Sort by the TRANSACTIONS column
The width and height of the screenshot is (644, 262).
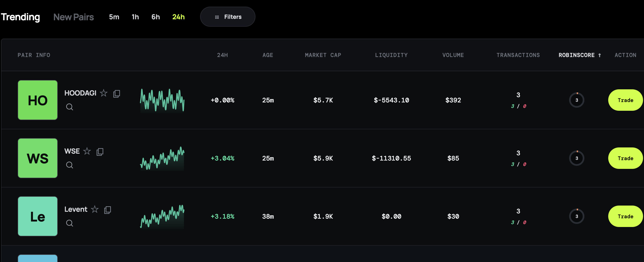(518, 55)
